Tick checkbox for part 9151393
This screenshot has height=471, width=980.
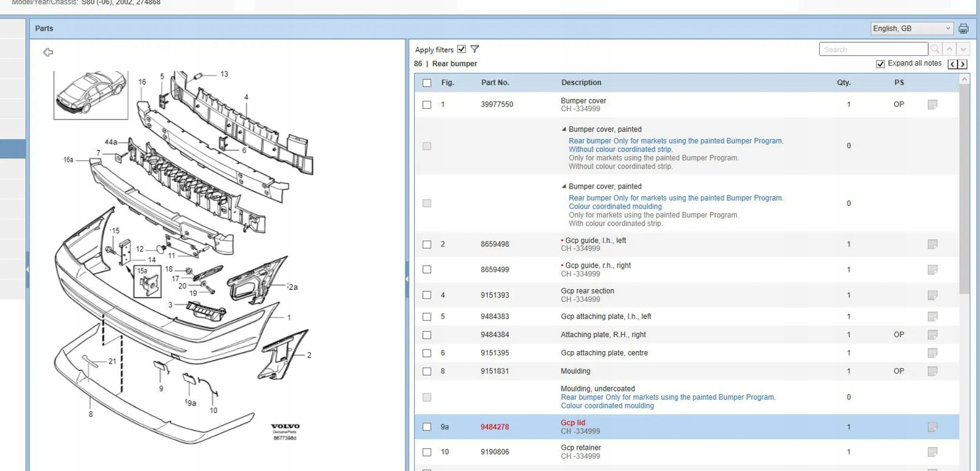coord(426,295)
